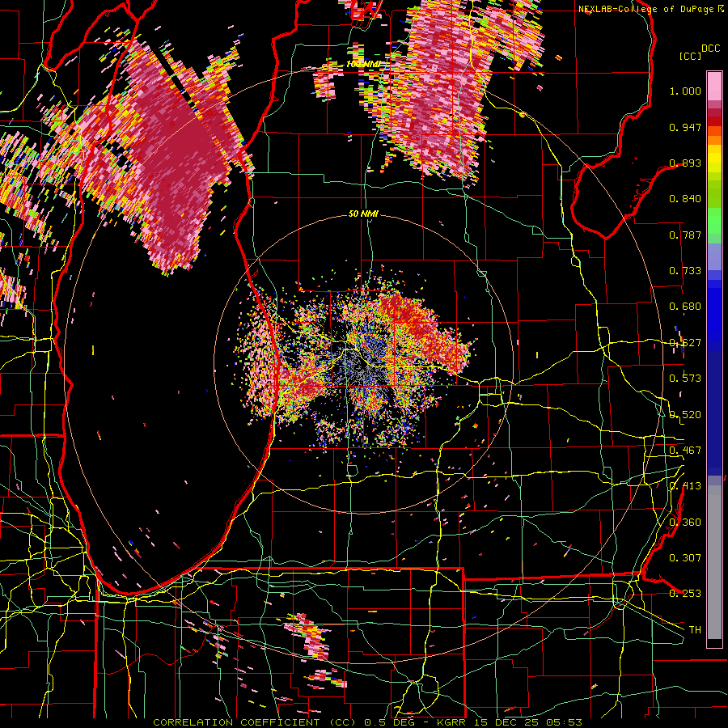Select the 0.253 scale value
This screenshot has height=728, width=728.
685,594
